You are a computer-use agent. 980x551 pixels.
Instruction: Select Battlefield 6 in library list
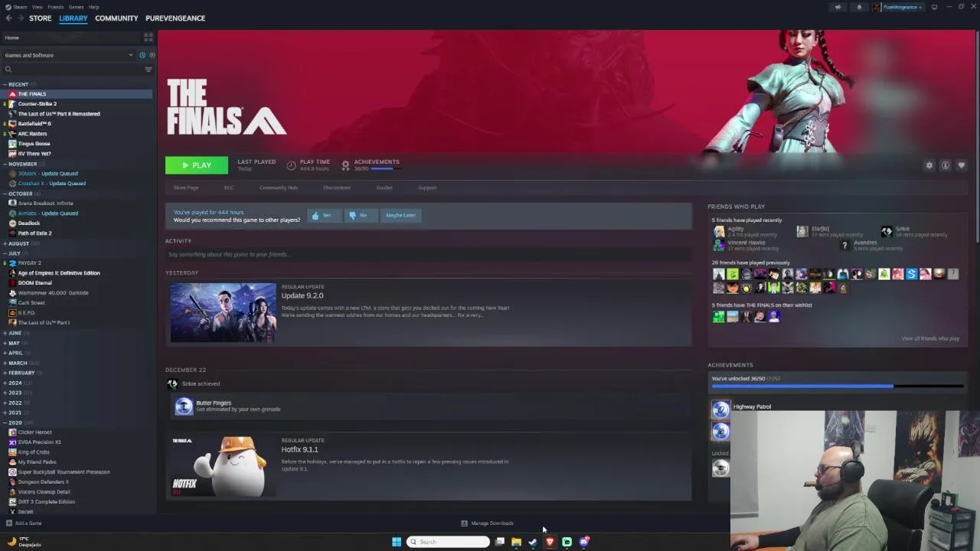click(34, 124)
